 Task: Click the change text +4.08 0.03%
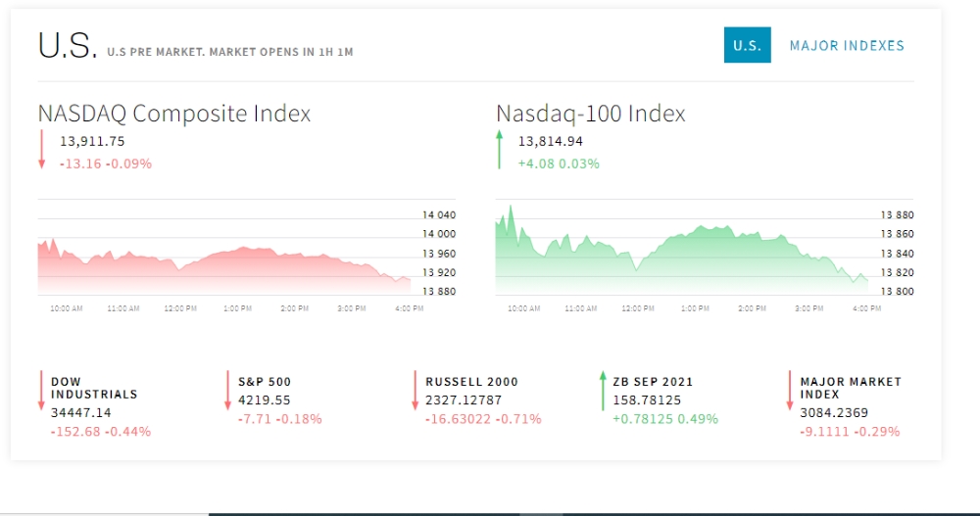click(559, 164)
